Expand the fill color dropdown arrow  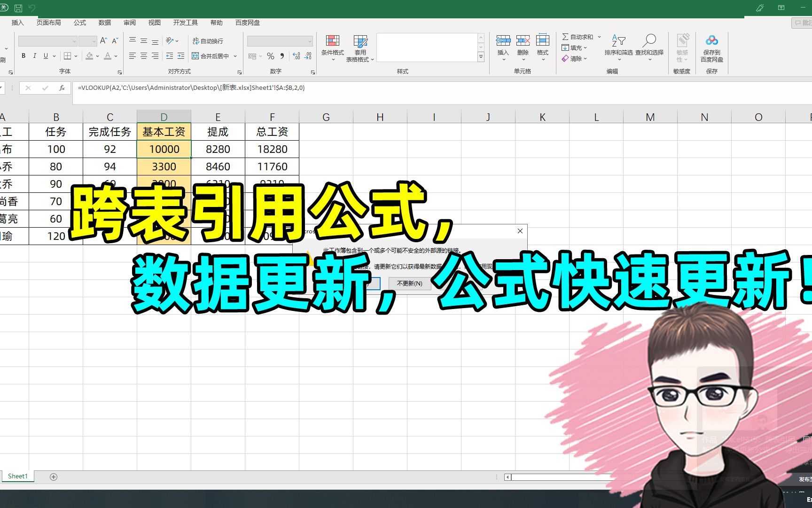point(97,56)
